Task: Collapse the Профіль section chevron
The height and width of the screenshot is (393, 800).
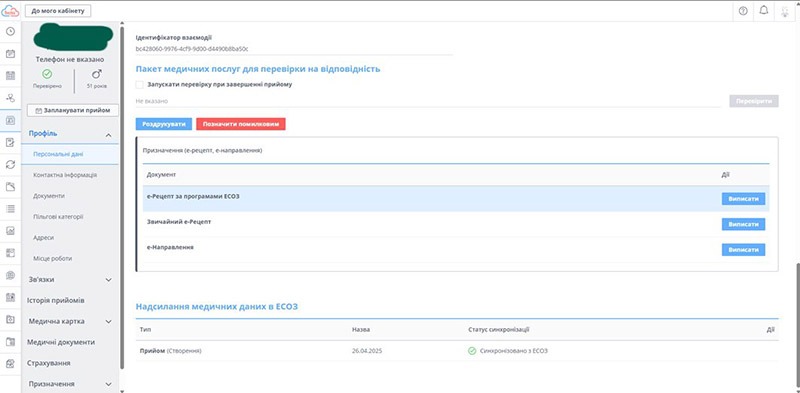Action: click(x=108, y=135)
